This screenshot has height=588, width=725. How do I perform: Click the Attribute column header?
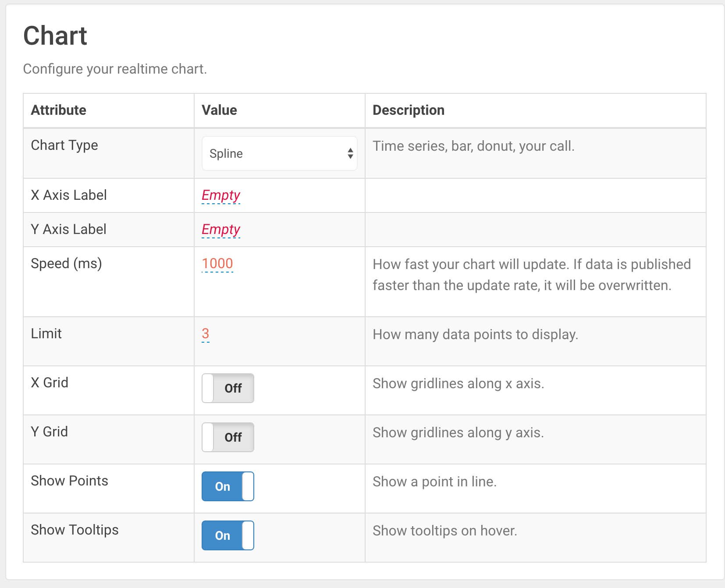[58, 110]
